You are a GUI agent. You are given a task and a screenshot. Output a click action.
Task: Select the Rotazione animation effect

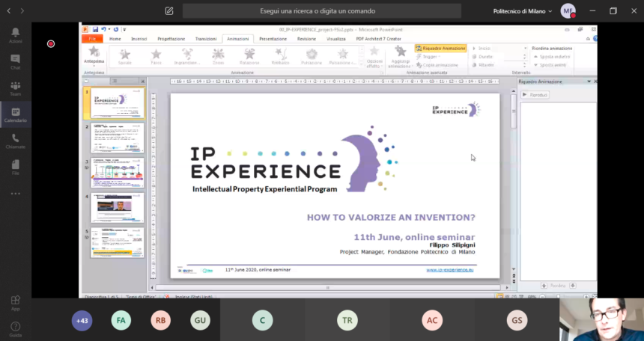tap(249, 57)
